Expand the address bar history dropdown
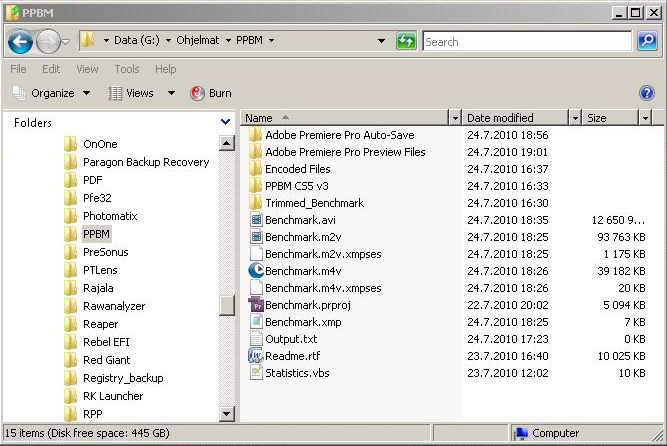This screenshot has height=446, width=667. (381, 41)
